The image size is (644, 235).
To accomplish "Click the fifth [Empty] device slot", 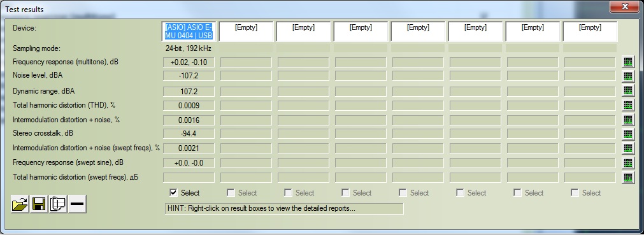I will coord(418,31).
